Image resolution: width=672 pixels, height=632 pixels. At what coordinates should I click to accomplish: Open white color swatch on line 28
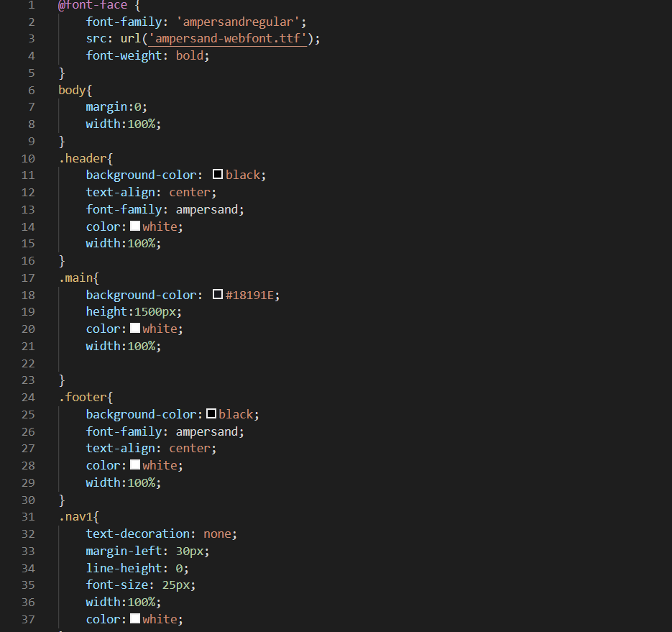[135, 464]
